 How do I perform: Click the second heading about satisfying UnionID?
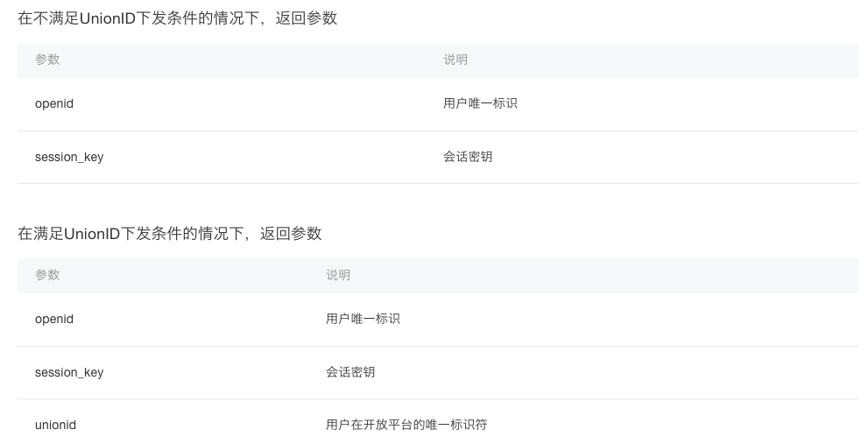(x=170, y=234)
